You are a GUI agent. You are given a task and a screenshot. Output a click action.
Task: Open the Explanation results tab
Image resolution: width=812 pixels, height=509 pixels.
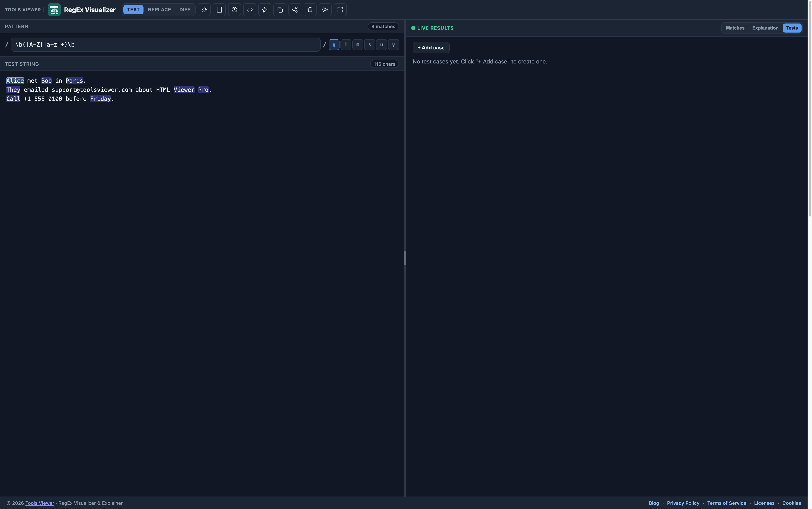[765, 28]
